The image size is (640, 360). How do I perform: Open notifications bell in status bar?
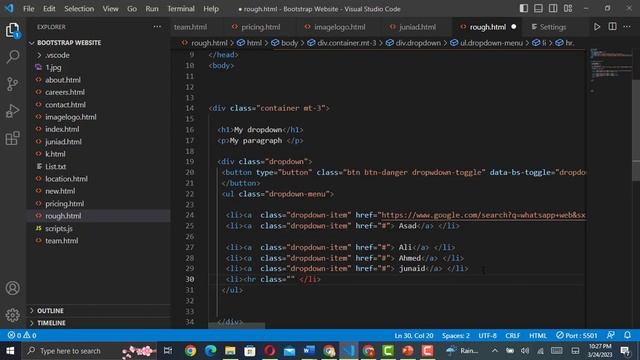pos(627,335)
